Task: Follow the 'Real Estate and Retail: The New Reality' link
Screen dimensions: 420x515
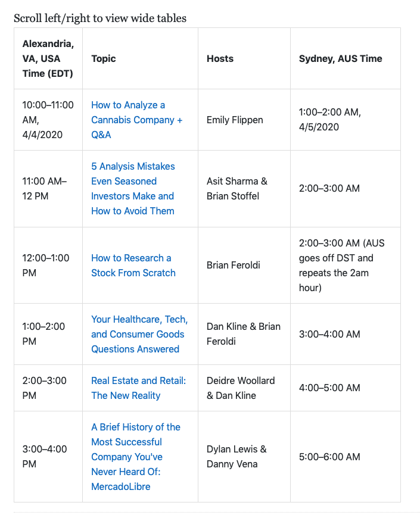Action: [x=138, y=388]
